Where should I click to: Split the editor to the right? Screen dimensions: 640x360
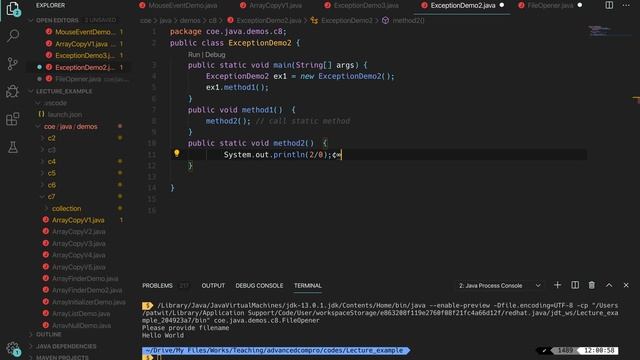click(609, 5)
